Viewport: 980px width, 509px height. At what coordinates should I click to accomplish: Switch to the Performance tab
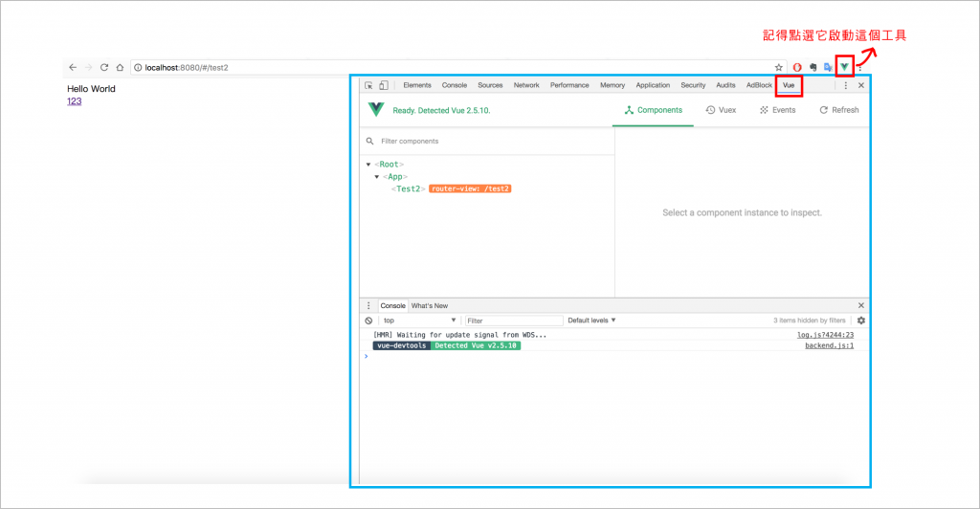click(569, 85)
